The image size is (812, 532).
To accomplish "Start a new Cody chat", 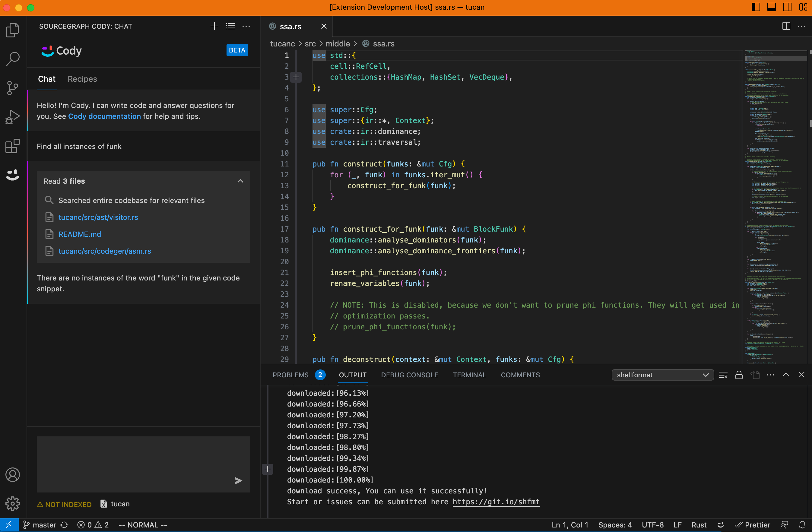I will tap(214, 26).
